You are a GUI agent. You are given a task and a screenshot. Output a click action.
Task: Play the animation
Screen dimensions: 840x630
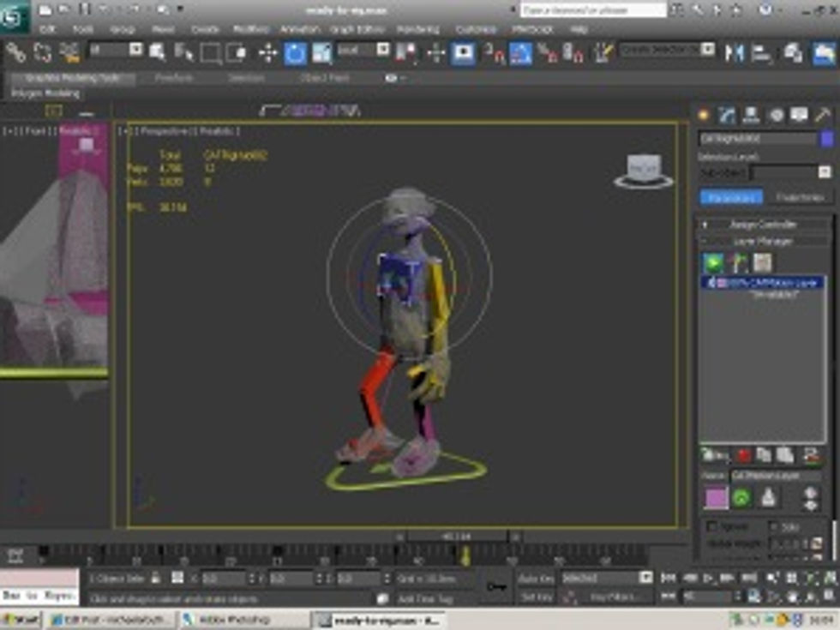pos(708,578)
